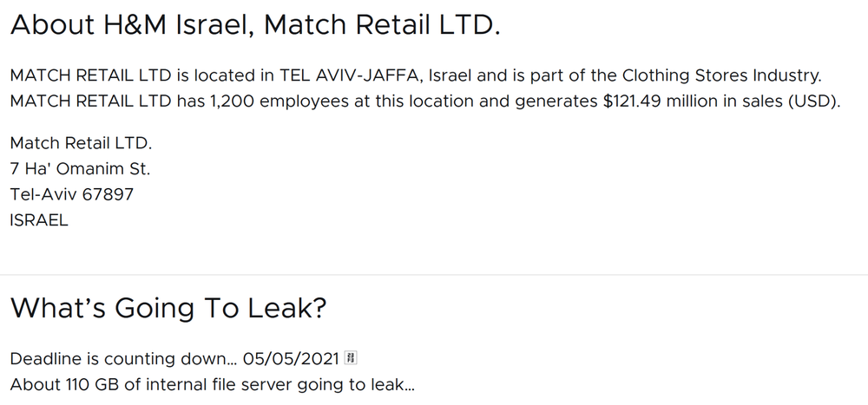Click the 'Tel-Aviv 67897' postal line
Image resolution: width=868 pixels, height=405 pixels.
72,194
